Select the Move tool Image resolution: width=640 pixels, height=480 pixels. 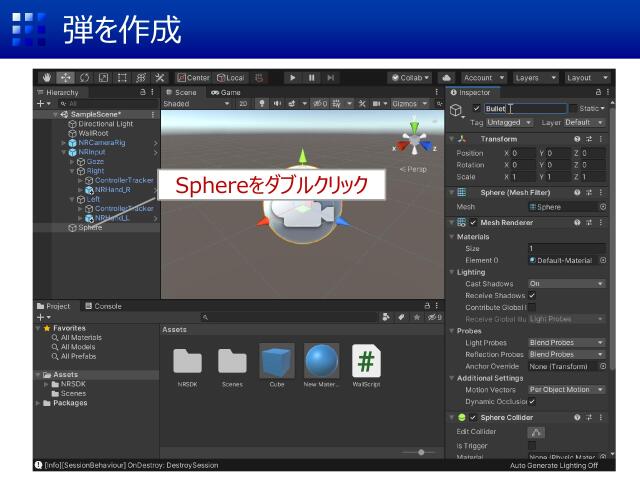[x=65, y=78]
